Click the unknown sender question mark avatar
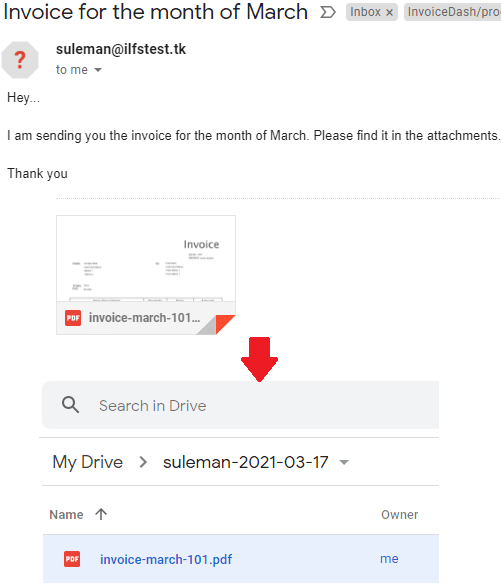Screen dimensions: 501x584 click(20, 60)
